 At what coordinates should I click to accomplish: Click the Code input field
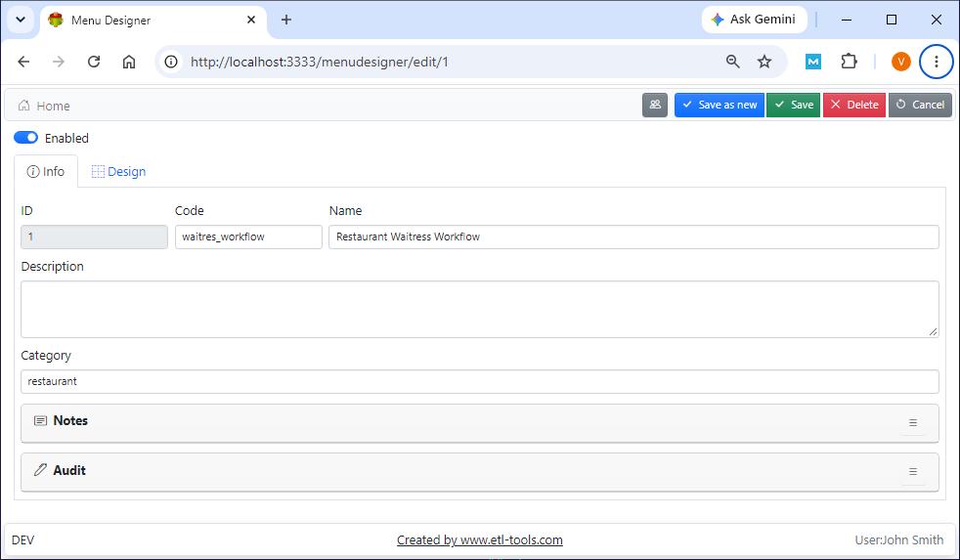(x=248, y=237)
